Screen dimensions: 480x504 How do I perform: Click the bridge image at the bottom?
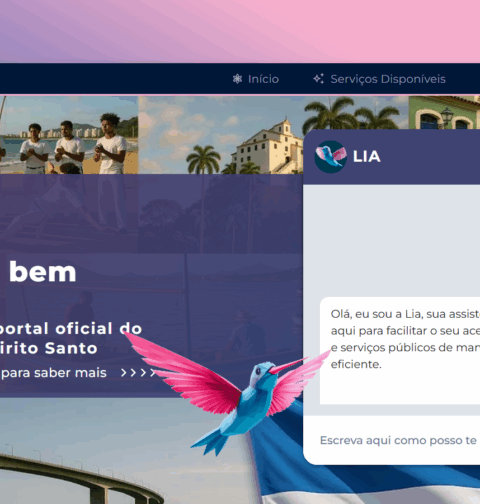80,477
